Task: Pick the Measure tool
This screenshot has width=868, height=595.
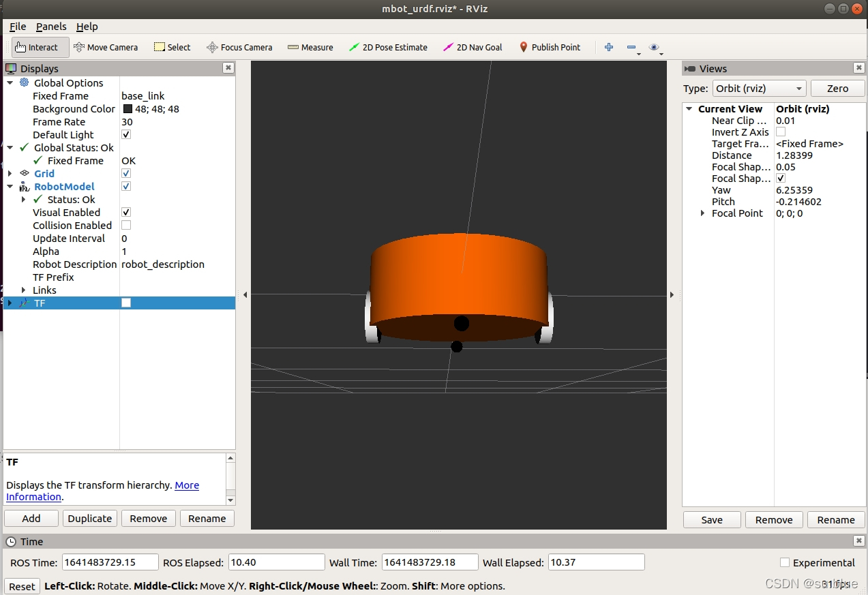Action: (310, 47)
